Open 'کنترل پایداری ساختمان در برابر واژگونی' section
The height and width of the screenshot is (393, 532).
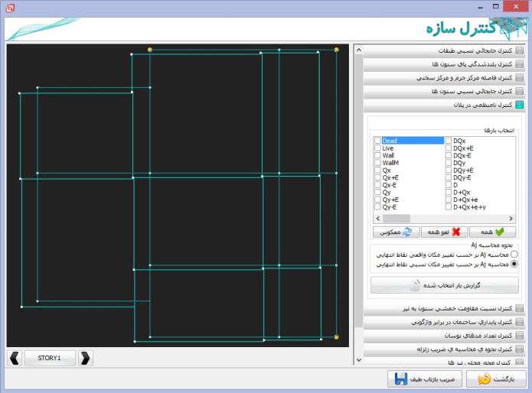tap(444, 323)
